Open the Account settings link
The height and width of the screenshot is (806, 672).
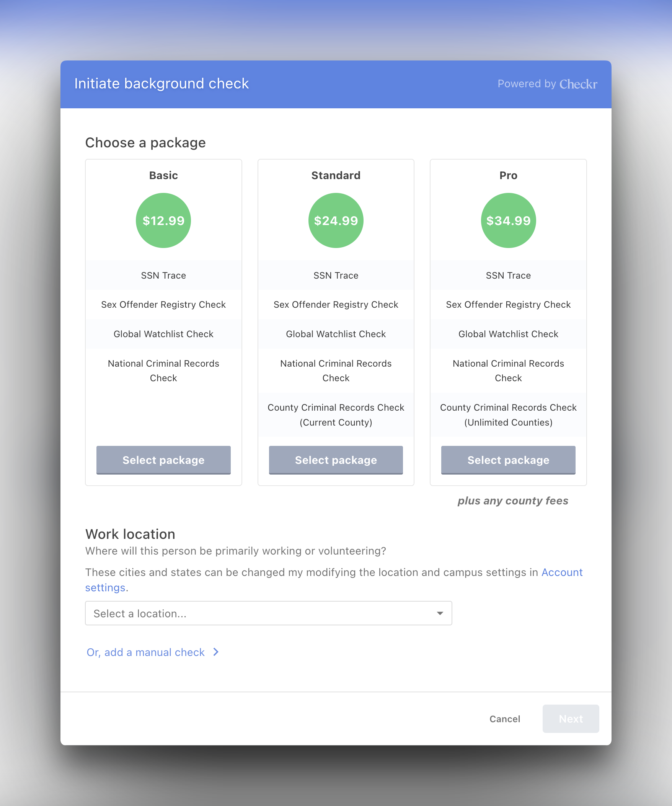(562, 572)
